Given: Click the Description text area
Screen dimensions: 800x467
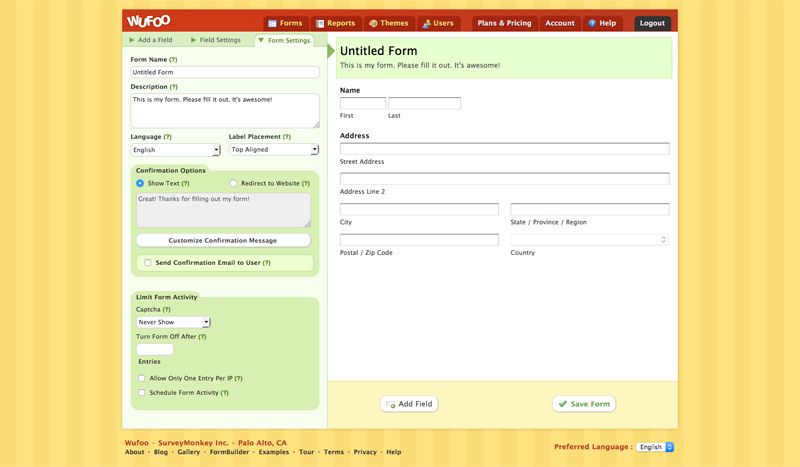Looking at the screenshot, I should [x=225, y=111].
